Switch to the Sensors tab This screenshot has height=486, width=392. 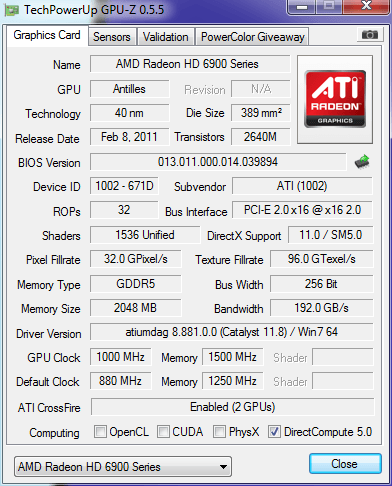112,37
